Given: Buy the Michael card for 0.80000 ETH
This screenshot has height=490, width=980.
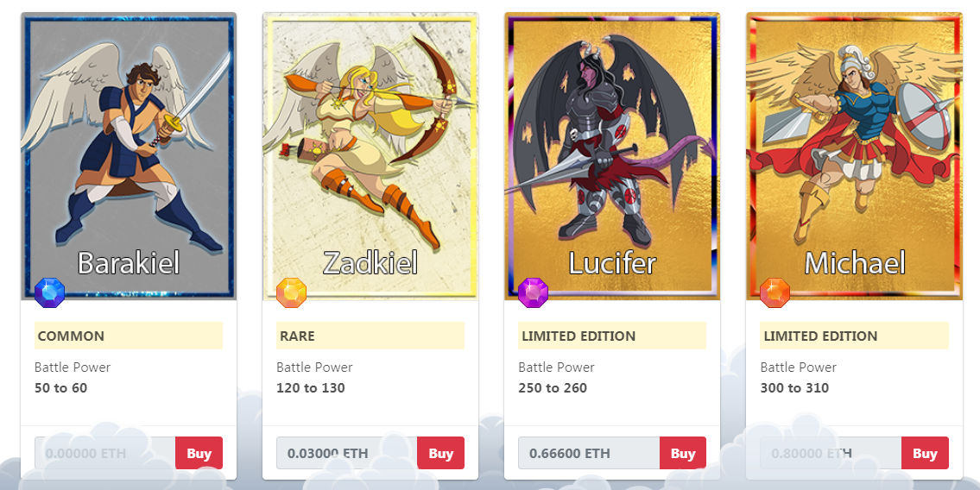Looking at the screenshot, I should [x=925, y=453].
